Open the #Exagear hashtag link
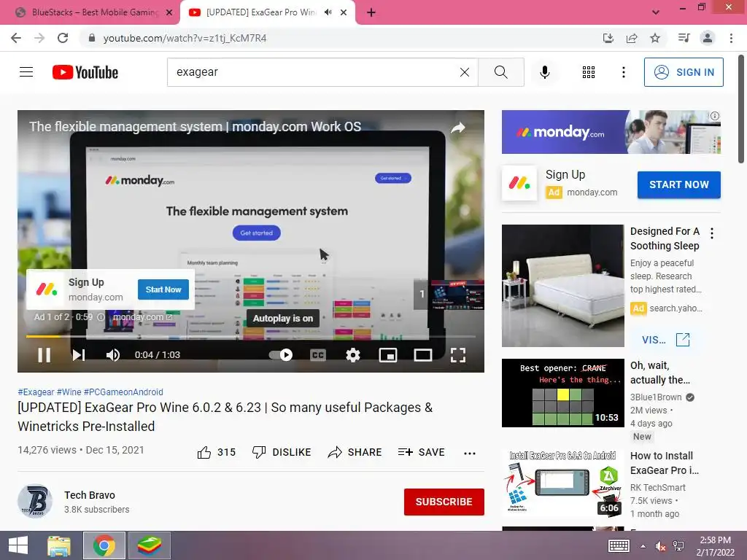 [36, 392]
